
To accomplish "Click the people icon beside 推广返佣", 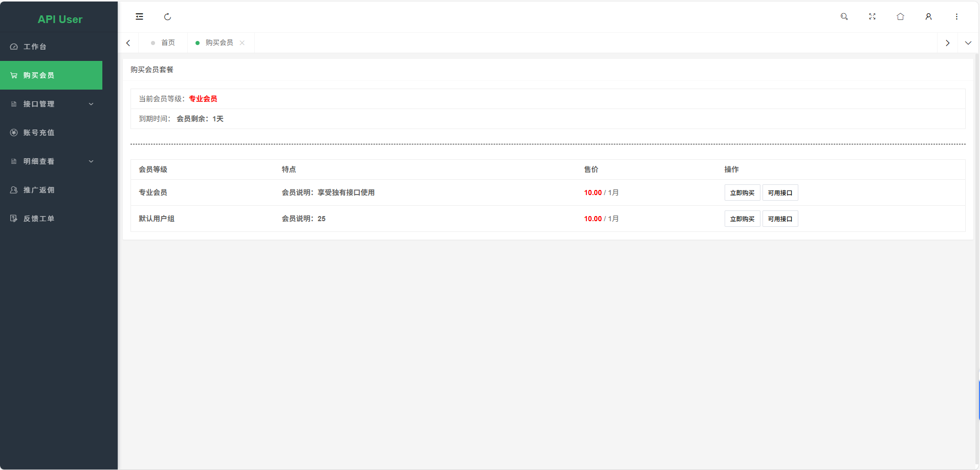I will coord(13,190).
